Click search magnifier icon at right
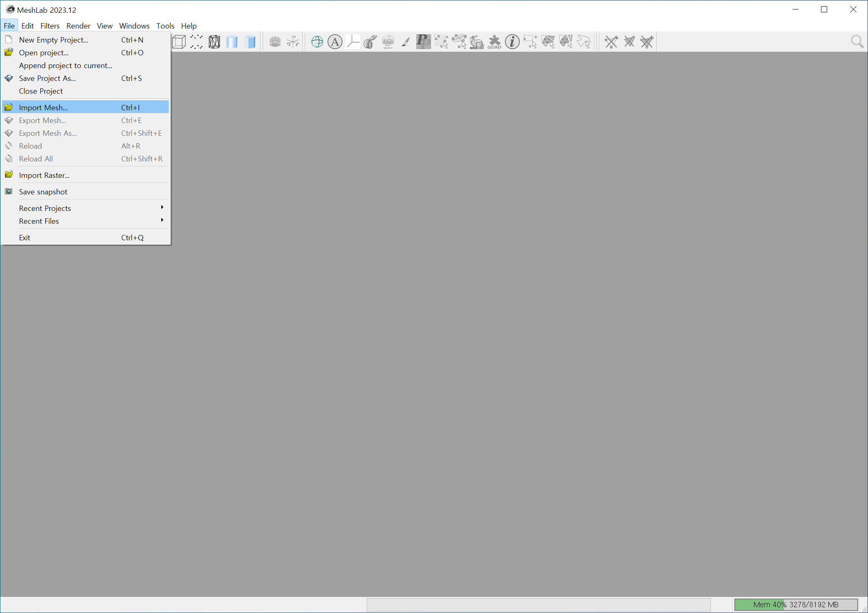 point(857,42)
